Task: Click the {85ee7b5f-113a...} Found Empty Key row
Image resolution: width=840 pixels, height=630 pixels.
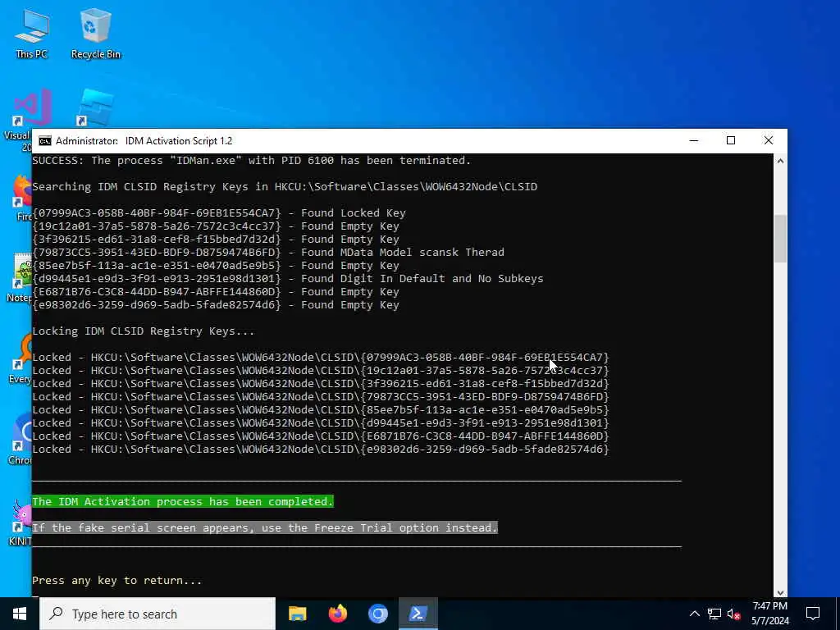Action: [216, 265]
